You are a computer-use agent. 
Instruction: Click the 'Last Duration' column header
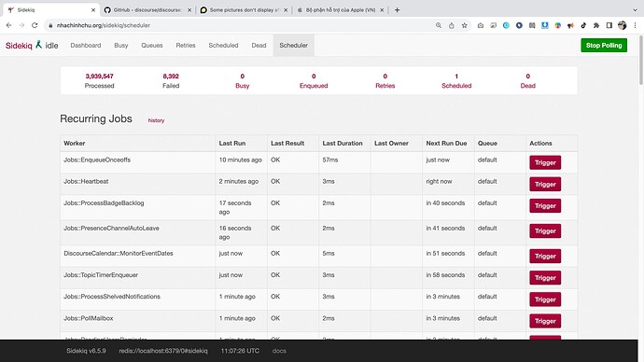click(x=343, y=144)
